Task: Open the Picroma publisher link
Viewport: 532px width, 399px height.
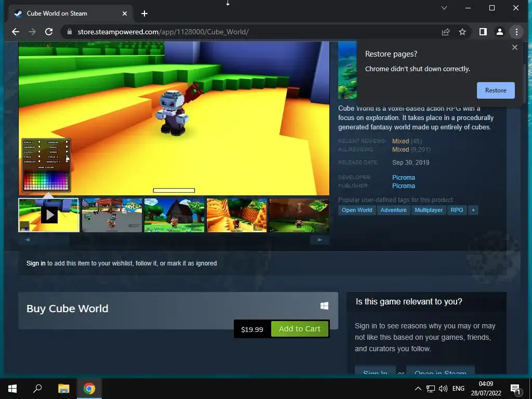Action: (403, 186)
